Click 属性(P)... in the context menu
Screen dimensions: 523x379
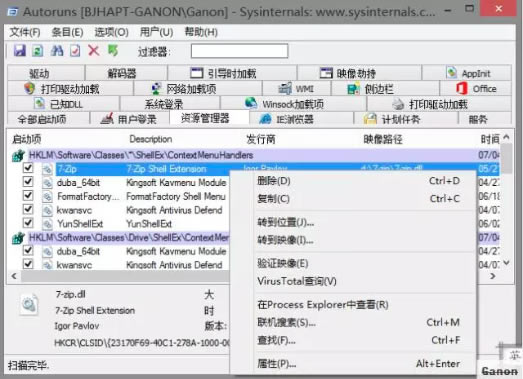[x=277, y=363]
